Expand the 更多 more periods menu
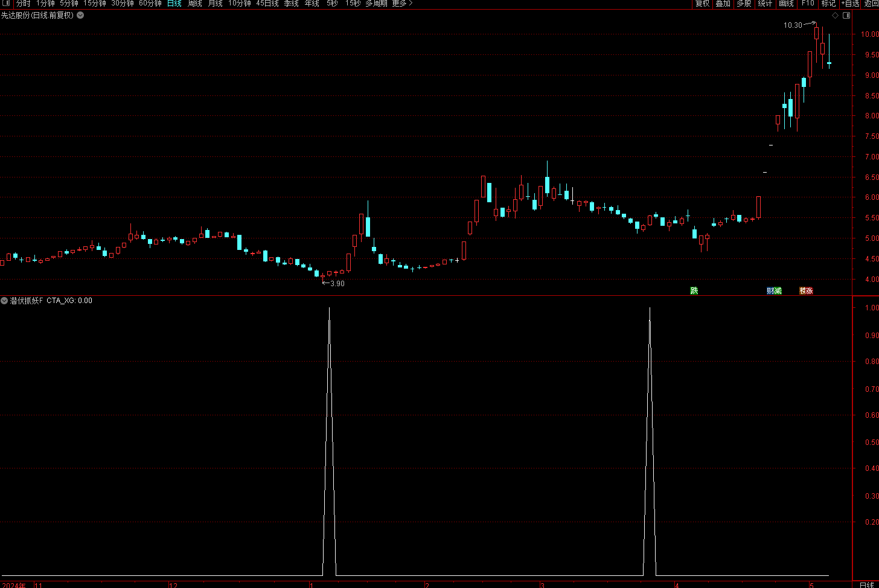Viewport: 879px width, 588px height. point(403,4)
